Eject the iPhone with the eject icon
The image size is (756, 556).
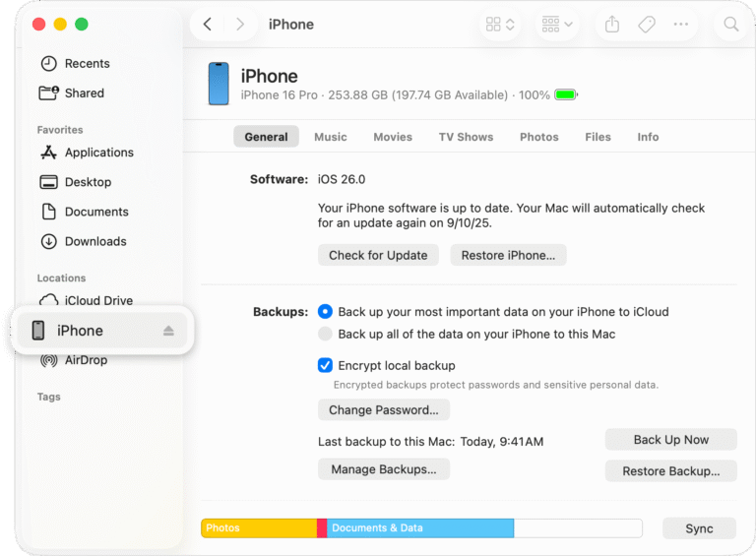pyautogui.click(x=168, y=331)
